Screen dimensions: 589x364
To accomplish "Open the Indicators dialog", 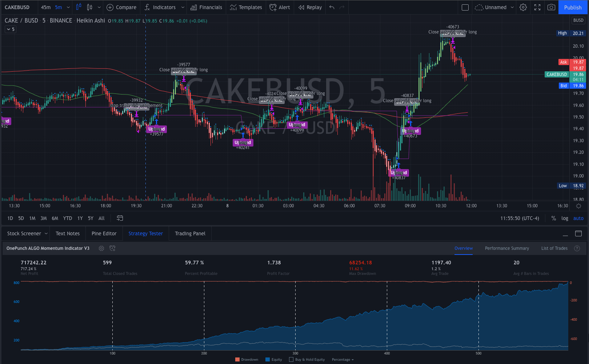I will pyautogui.click(x=160, y=7).
